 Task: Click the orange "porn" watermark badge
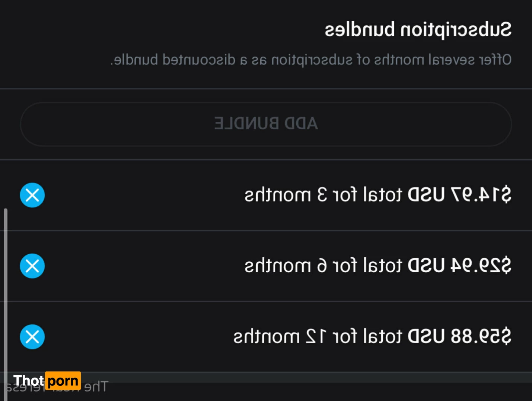pos(63,381)
